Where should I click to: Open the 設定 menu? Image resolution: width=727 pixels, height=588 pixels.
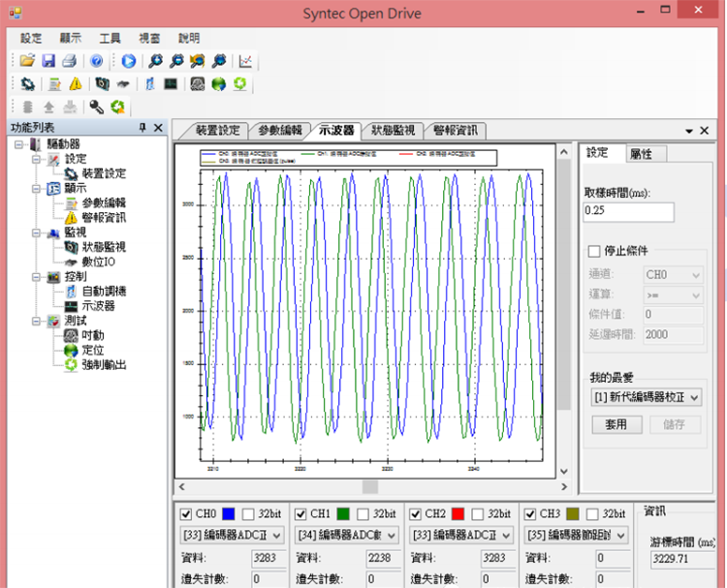(x=31, y=38)
